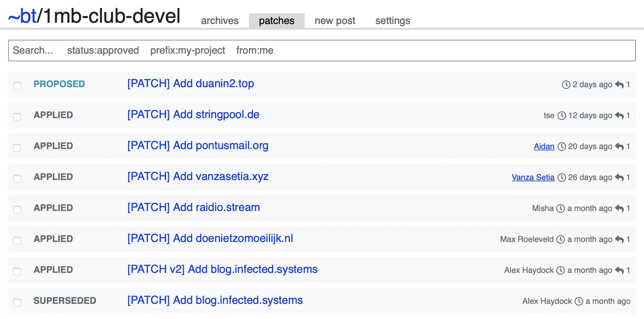Click inside the search input field
644x319 pixels.
pos(33,51)
